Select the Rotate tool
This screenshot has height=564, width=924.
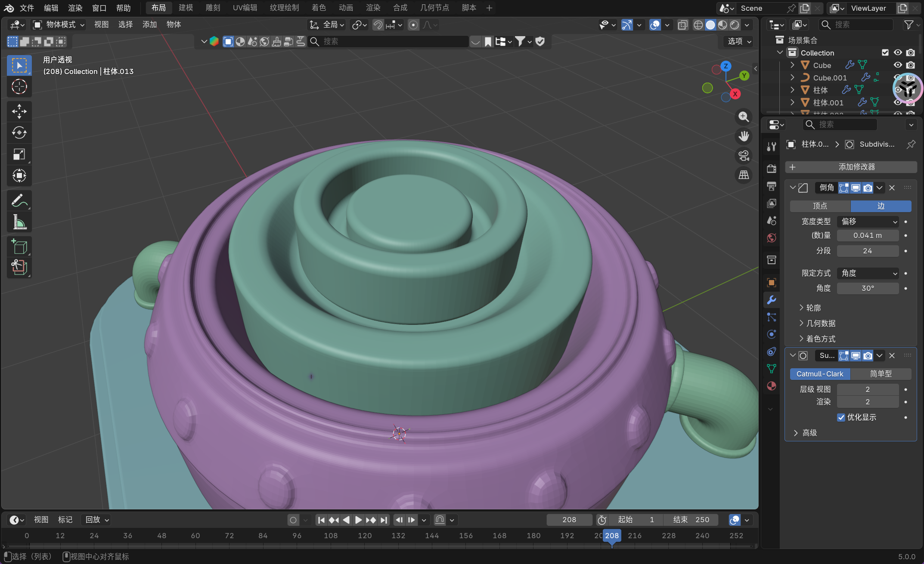click(x=19, y=133)
